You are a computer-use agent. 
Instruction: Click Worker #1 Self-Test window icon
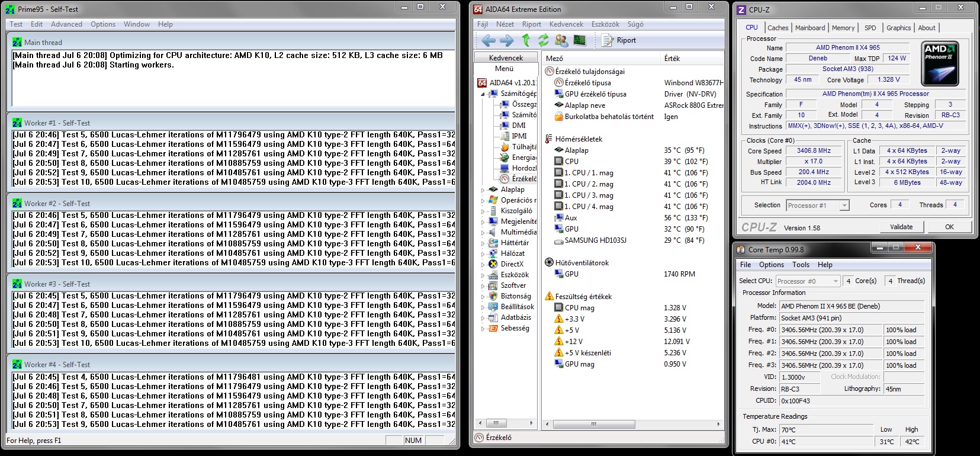coord(17,123)
